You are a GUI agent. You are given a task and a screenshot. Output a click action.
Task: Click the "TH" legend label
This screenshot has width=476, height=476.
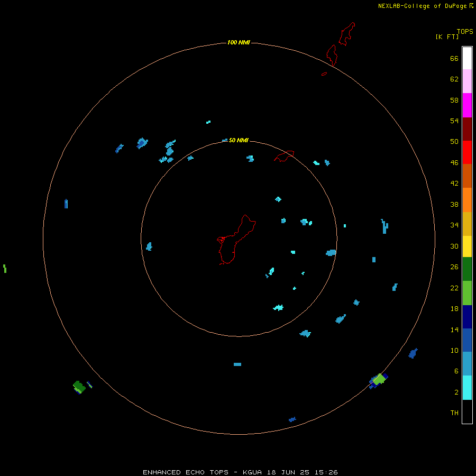[454, 413]
